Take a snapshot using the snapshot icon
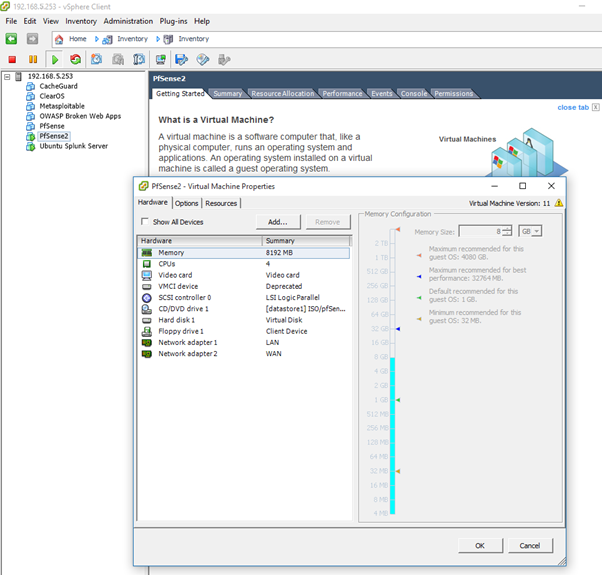The width and height of the screenshot is (602, 575). [97, 59]
